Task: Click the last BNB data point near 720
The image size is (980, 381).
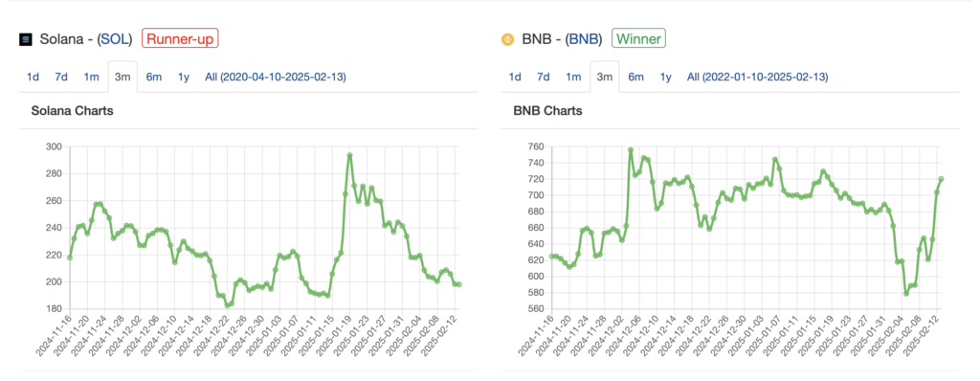Action: (x=941, y=179)
